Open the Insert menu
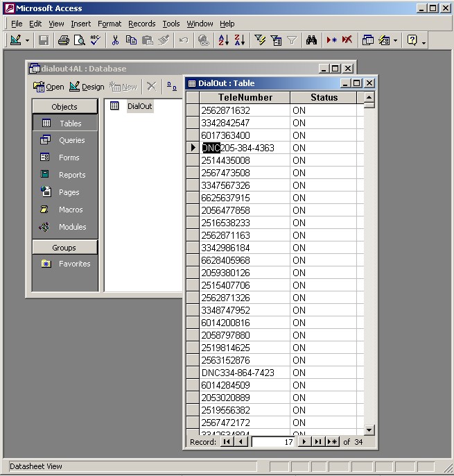The width and height of the screenshot is (454, 476). [x=80, y=24]
